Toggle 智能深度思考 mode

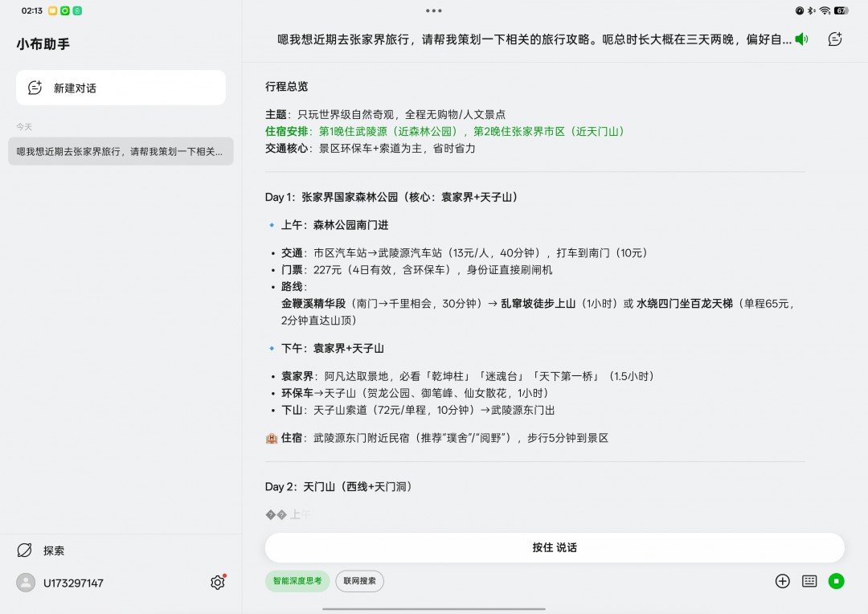click(297, 581)
